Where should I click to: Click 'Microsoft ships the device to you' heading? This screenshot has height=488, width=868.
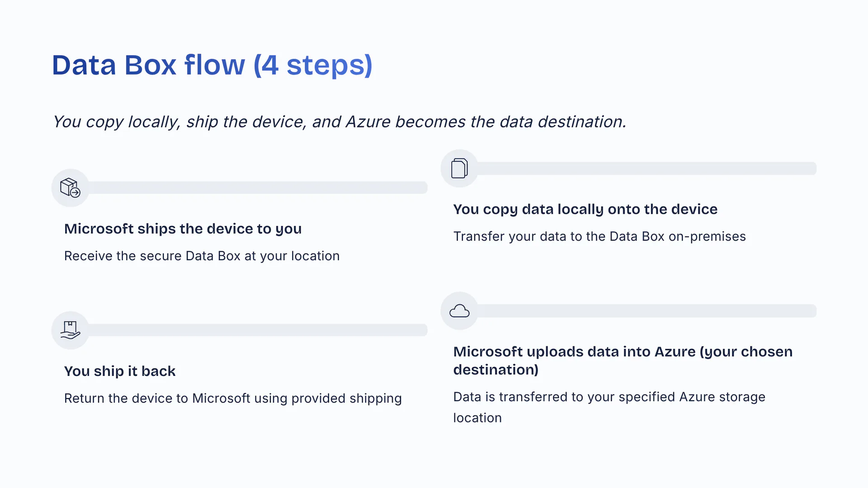183,229
